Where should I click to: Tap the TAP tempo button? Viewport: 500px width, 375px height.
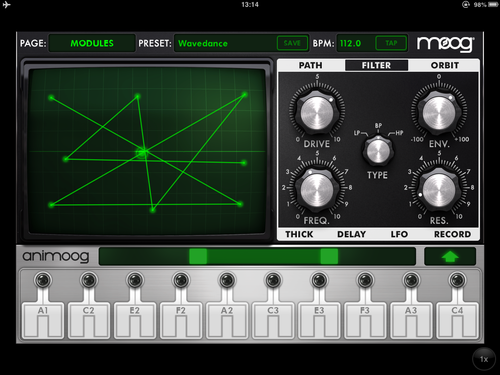click(391, 43)
